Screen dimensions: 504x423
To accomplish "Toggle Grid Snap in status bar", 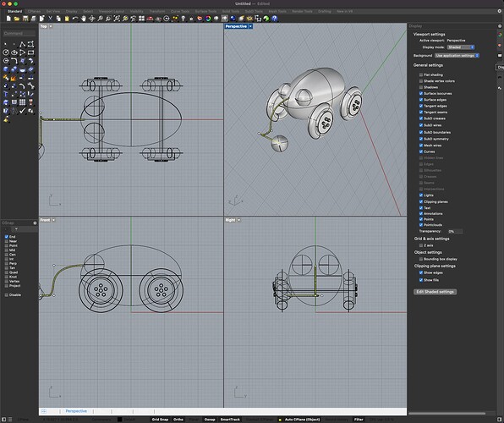I will [x=160, y=420].
